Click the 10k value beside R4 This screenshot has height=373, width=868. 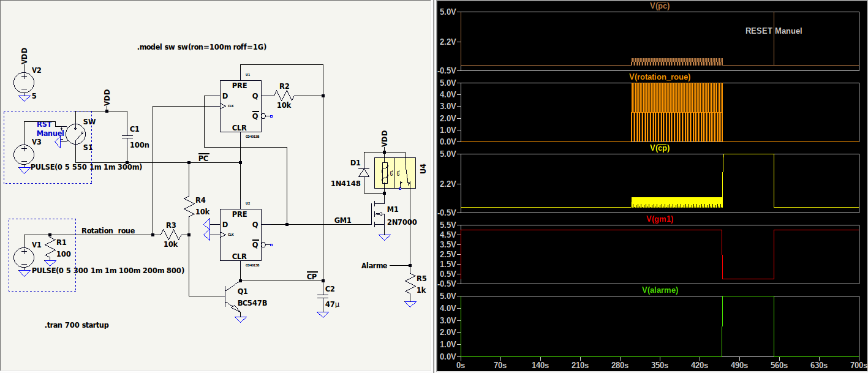[202, 211]
